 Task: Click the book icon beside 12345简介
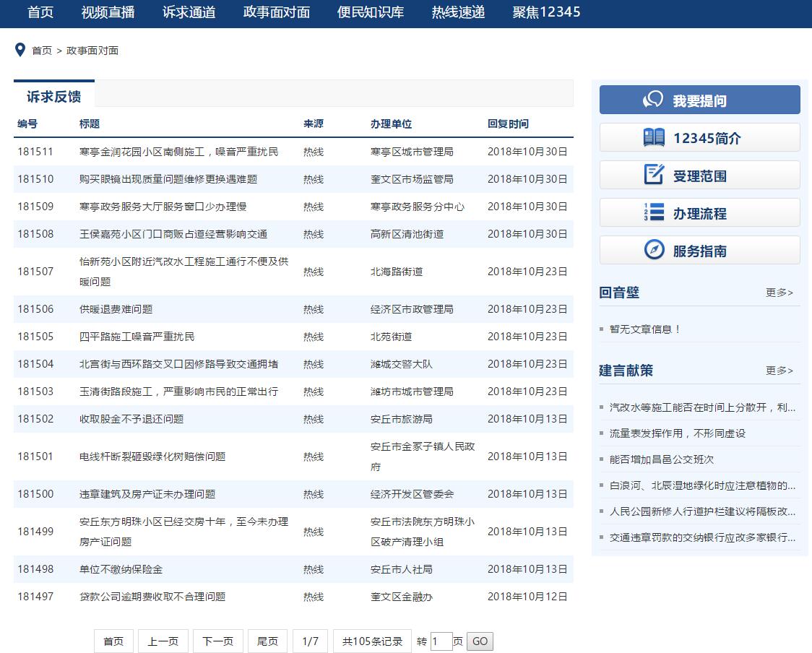point(654,137)
